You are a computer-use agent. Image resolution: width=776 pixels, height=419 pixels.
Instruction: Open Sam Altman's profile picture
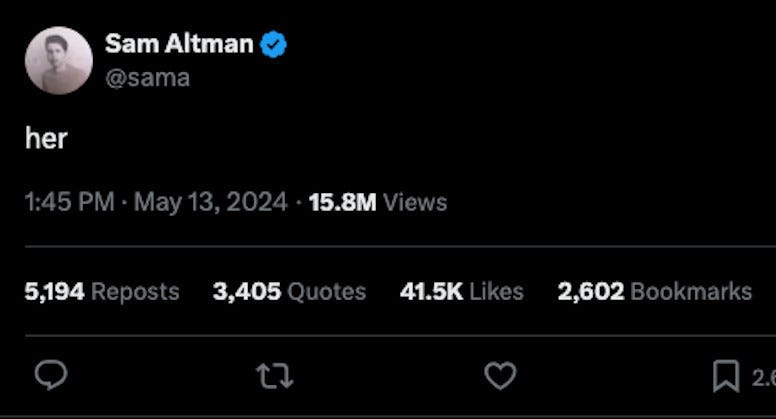(x=58, y=61)
